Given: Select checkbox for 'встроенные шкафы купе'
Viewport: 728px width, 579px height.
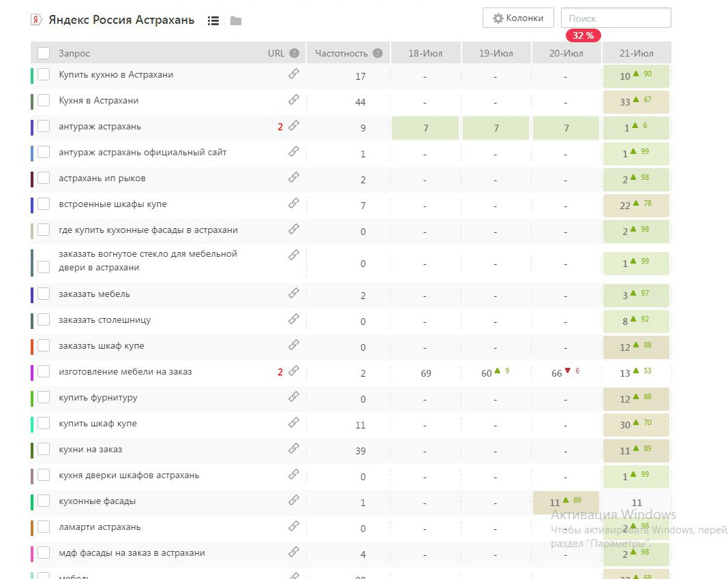Looking at the screenshot, I should [44, 204].
